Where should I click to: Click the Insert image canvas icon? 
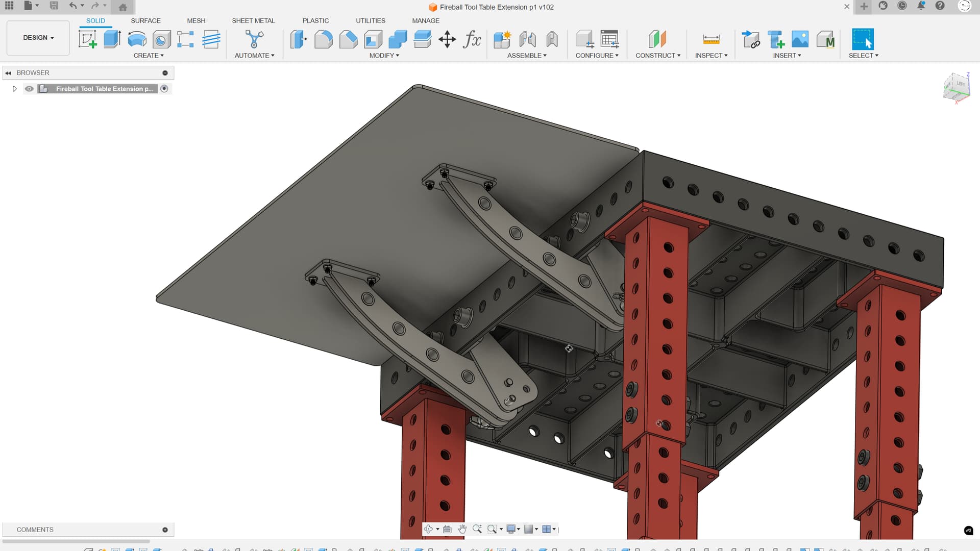(x=800, y=39)
